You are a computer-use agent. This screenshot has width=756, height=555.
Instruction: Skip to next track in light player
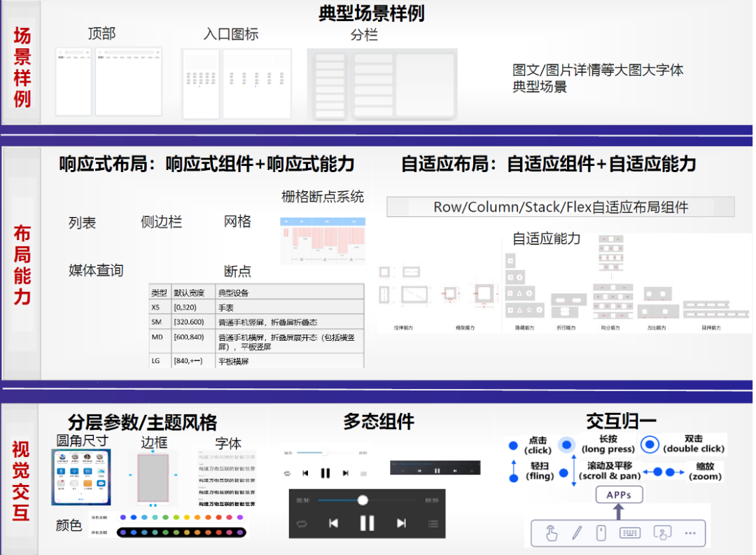(x=345, y=473)
